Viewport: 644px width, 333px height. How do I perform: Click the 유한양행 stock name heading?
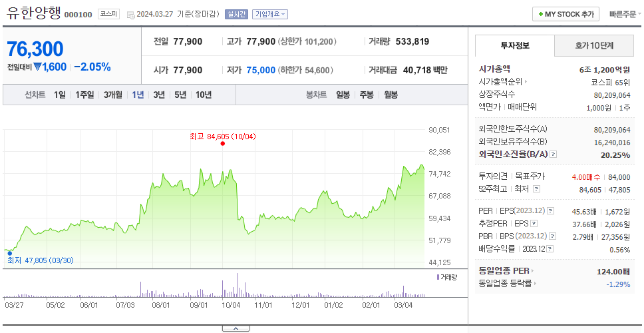pyautogui.click(x=34, y=13)
